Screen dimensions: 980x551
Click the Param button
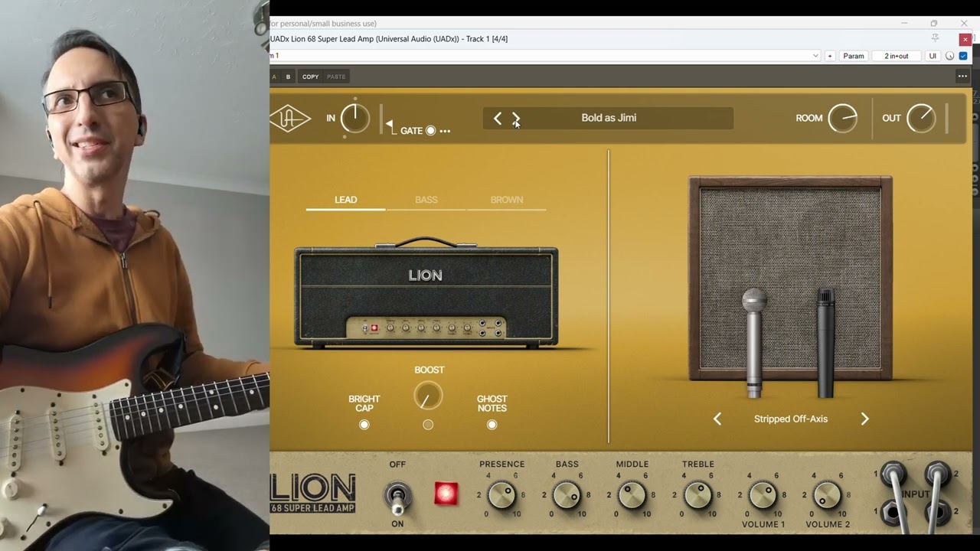click(x=854, y=56)
